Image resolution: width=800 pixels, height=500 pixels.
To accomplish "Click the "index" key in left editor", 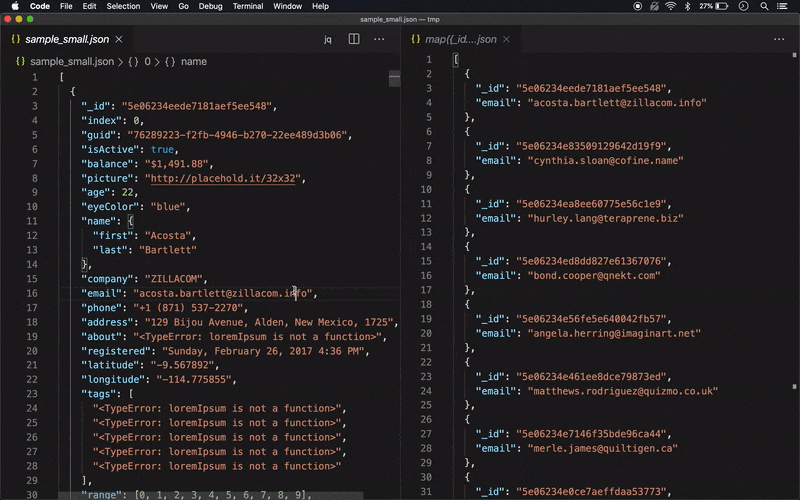I will (101, 120).
